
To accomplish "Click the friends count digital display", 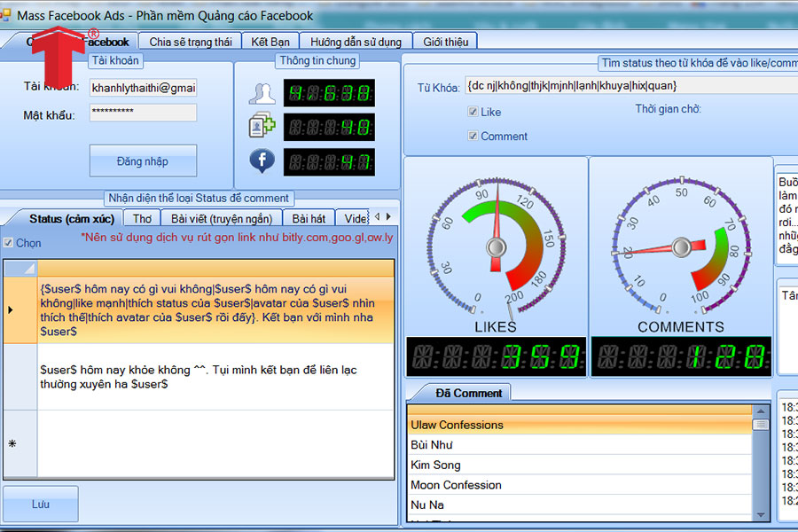I will (329, 93).
